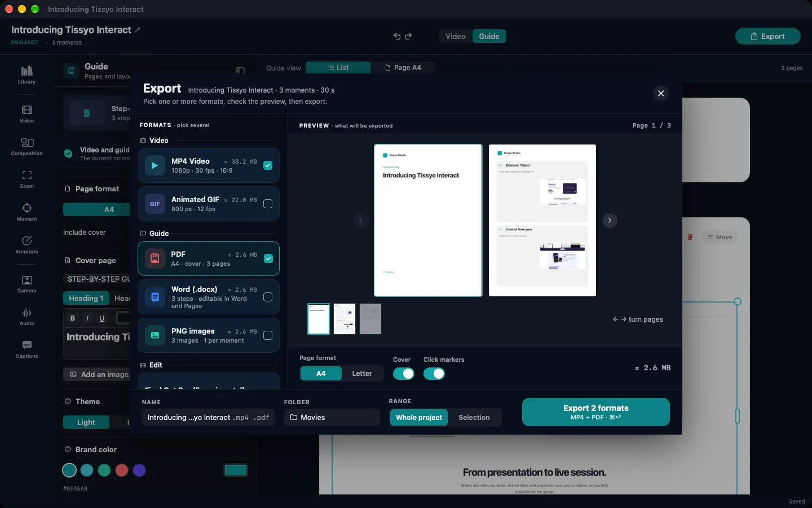Uncheck the MP4 Video format checkbox
This screenshot has width=812, height=508.
click(x=268, y=165)
